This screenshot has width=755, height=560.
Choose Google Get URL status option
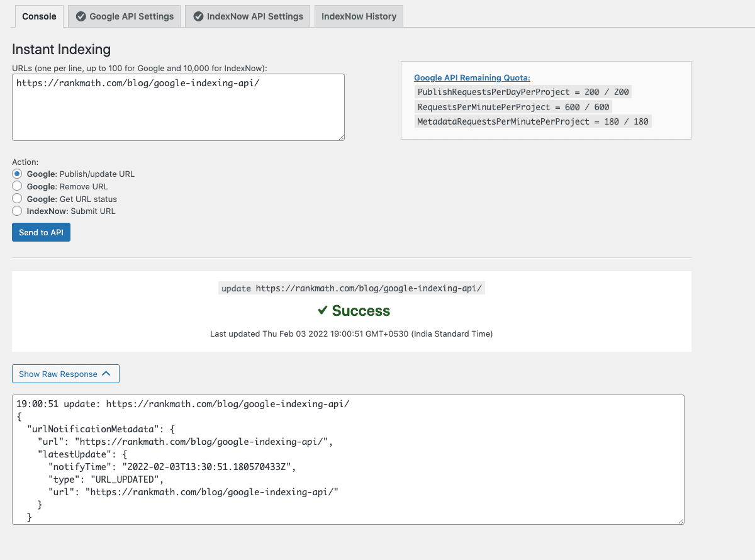click(x=17, y=199)
